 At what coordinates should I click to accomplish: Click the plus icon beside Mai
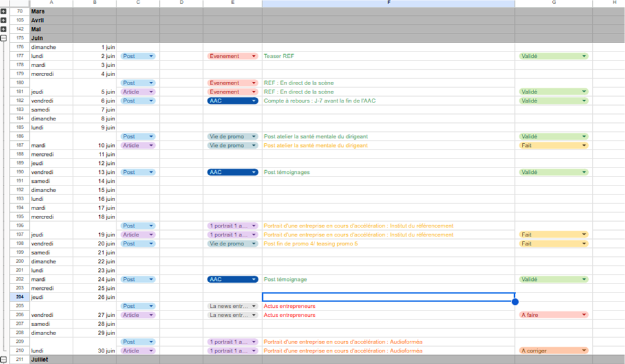3,29
